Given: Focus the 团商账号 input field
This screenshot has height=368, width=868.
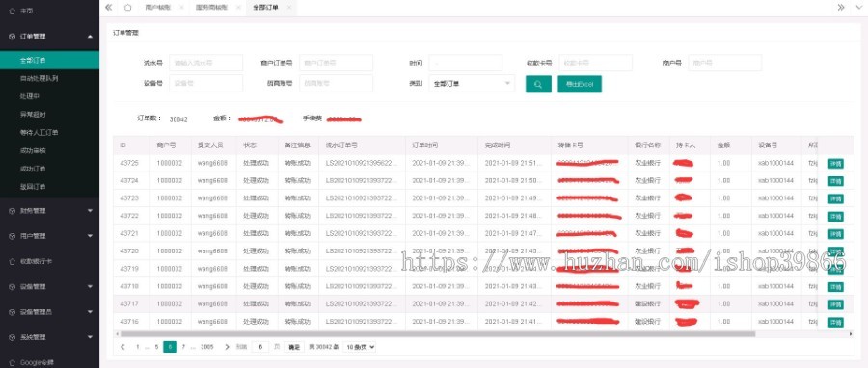Looking at the screenshot, I should [336, 84].
